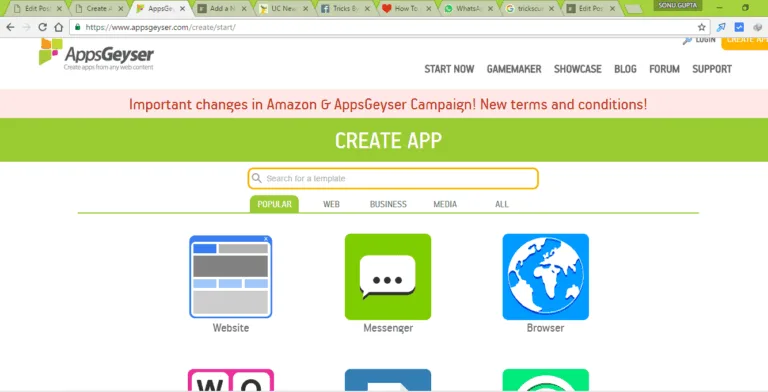Open FORUM in navigation
768x392 pixels.
(664, 69)
